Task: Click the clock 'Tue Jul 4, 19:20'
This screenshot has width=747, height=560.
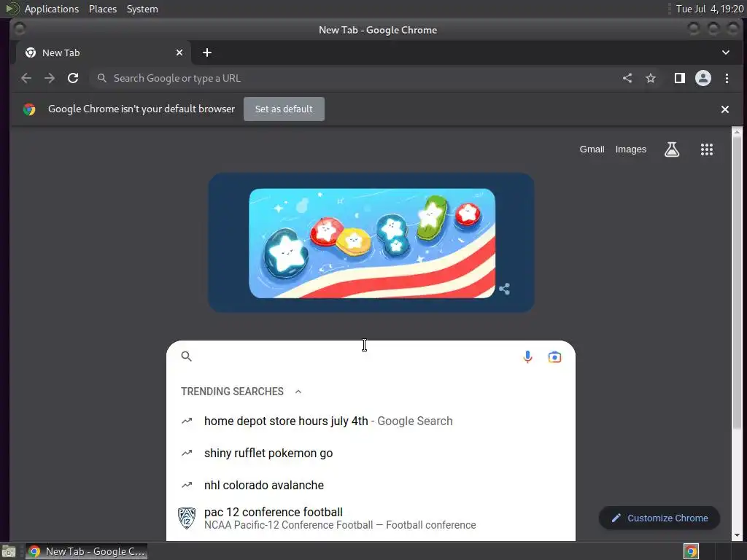Action: 710,9
